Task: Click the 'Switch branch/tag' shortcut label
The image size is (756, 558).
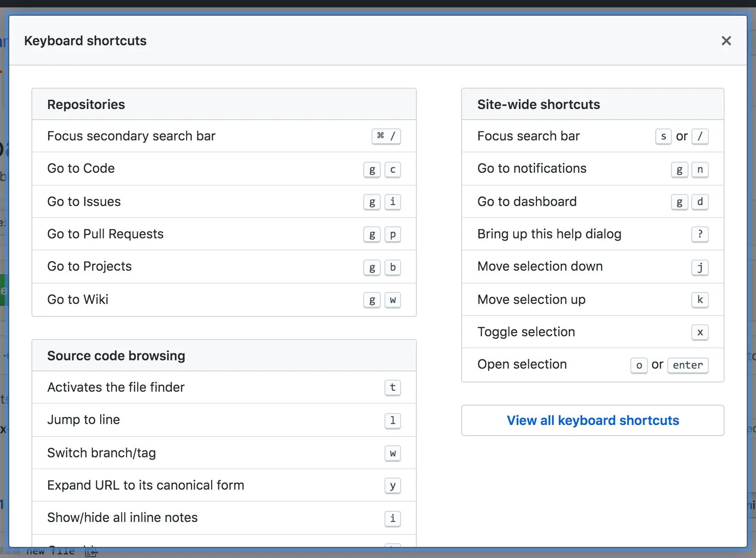Action: click(101, 453)
